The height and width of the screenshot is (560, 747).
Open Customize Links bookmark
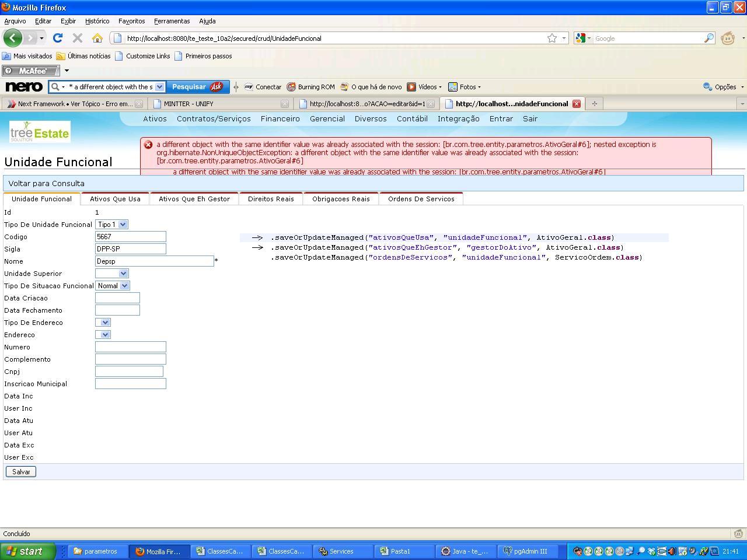(x=142, y=56)
